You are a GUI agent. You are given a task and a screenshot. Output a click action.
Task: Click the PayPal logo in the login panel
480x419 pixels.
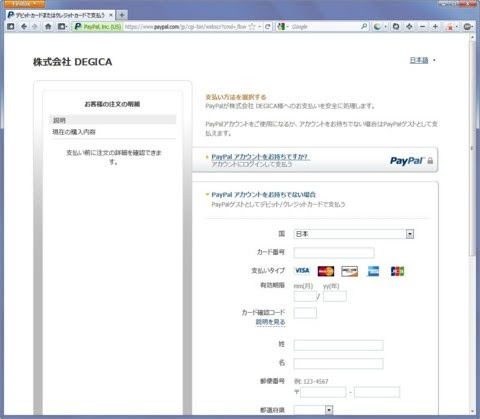[407, 161]
